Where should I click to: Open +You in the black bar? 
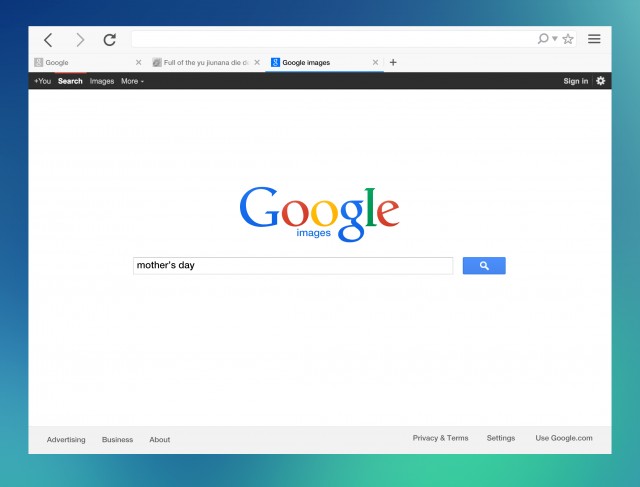[42, 81]
